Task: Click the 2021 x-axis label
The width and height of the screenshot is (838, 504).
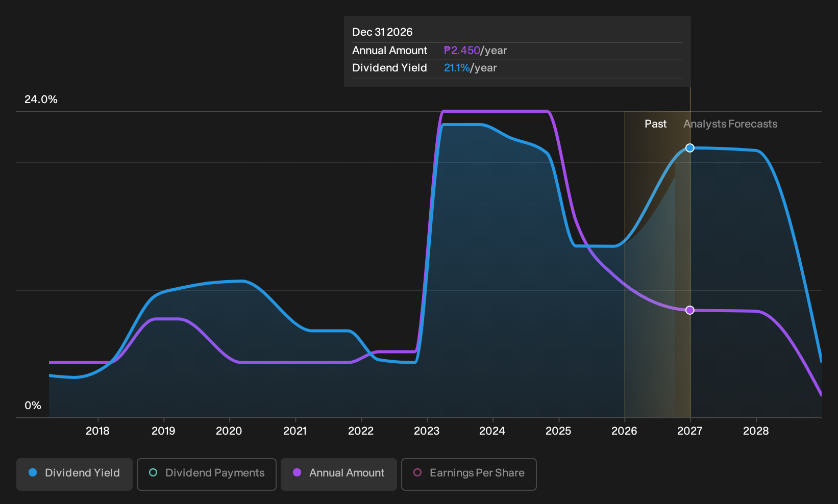Action: 295,431
